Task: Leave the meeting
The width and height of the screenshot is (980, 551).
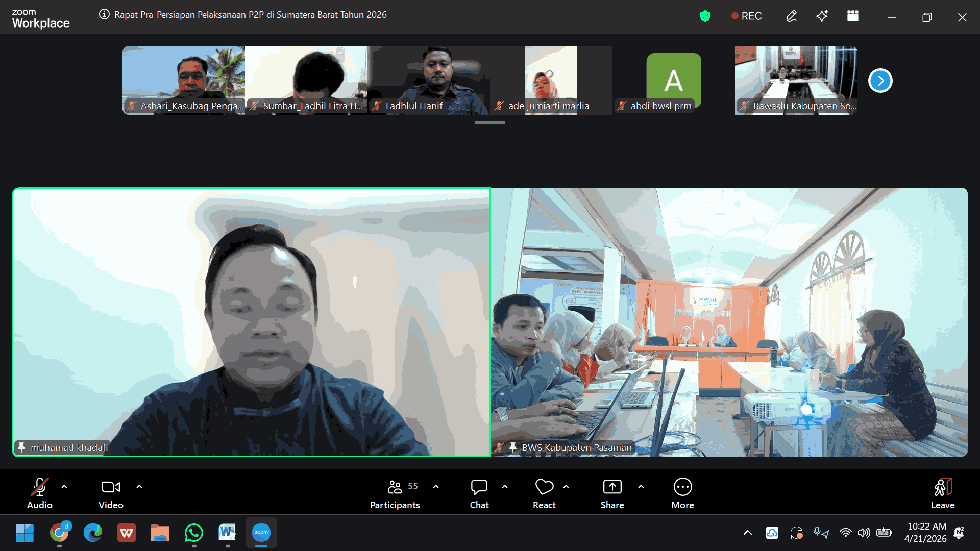Action: (x=942, y=487)
